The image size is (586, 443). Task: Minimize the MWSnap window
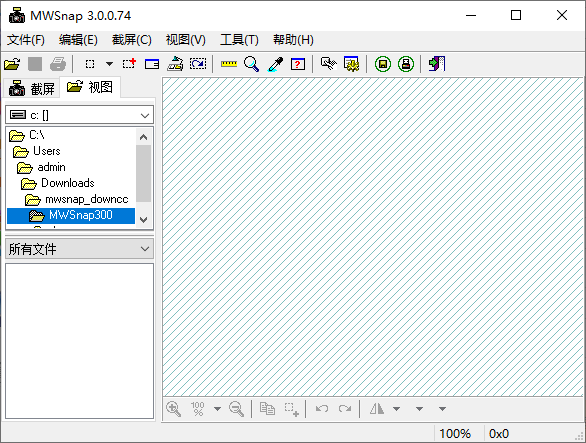pyautogui.click(x=471, y=15)
